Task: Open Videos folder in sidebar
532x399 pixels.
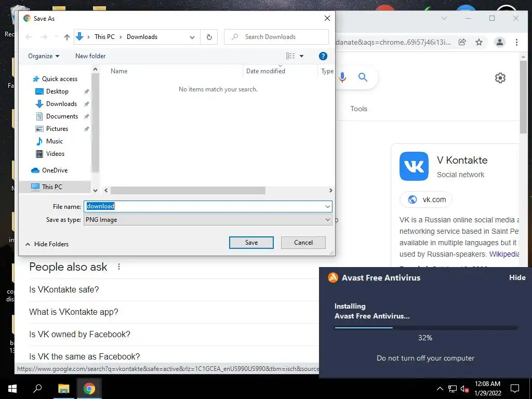Action: pyautogui.click(x=55, y=154)
